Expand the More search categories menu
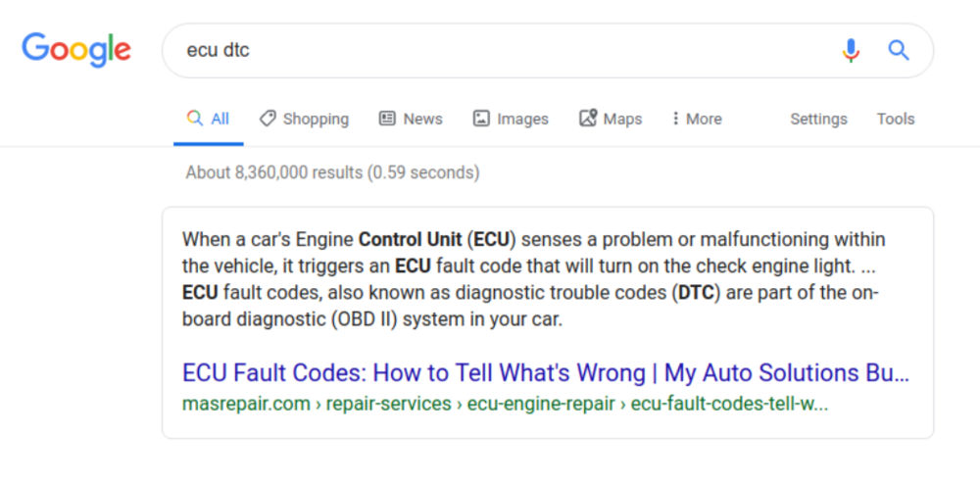The width and height of the screenshot is (980, 485). [x=704, y=119]
